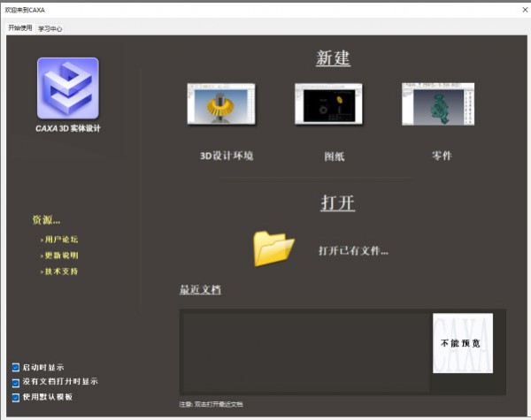
Task: Click the 最近文档 heading
Action: pyautogui.click(x=200, y=290)
